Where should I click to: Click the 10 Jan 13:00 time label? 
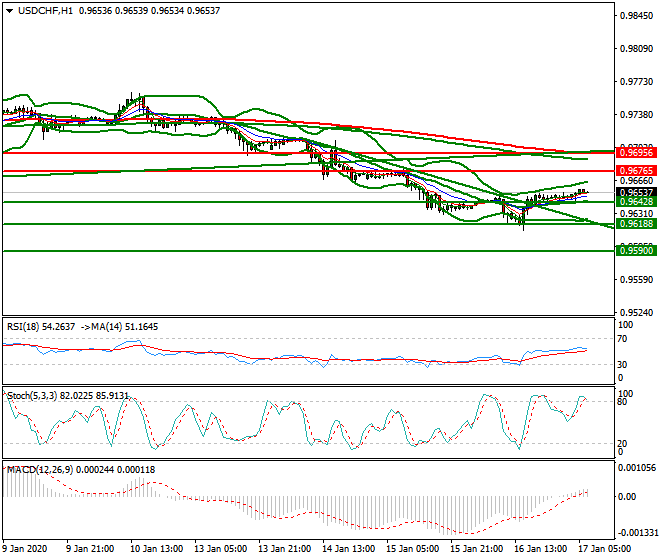pyautogui.click(x=157, y=549)
